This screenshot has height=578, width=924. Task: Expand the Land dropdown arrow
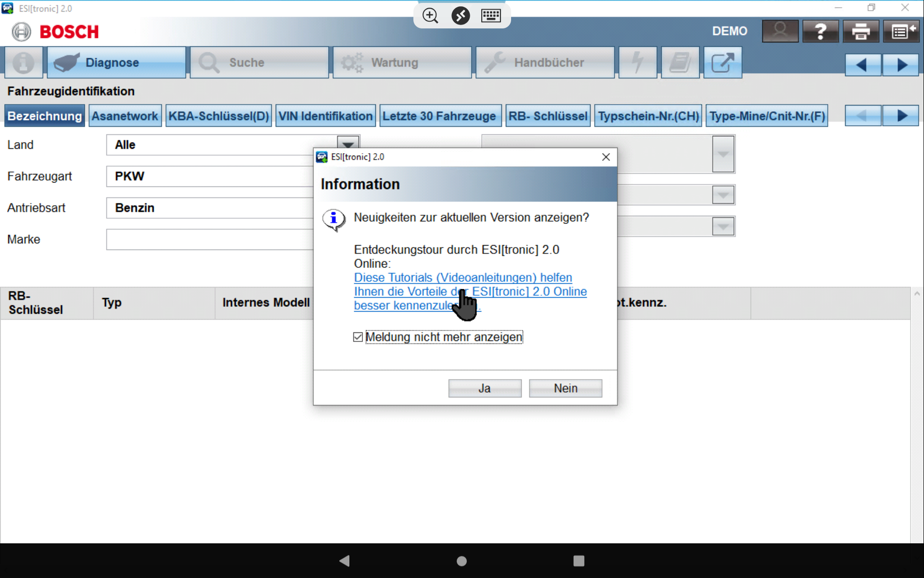point(348,143)
